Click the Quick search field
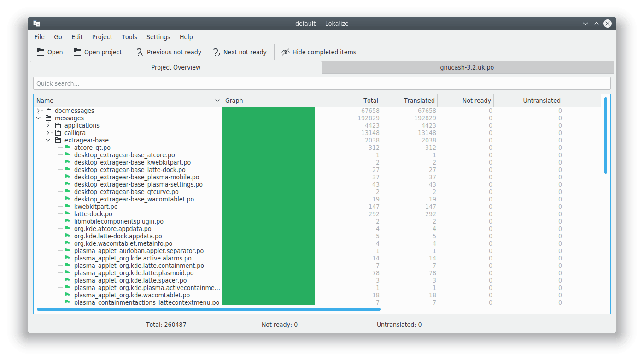The width and height of the screenshot is (644, 361). click(x=322, y=83)
